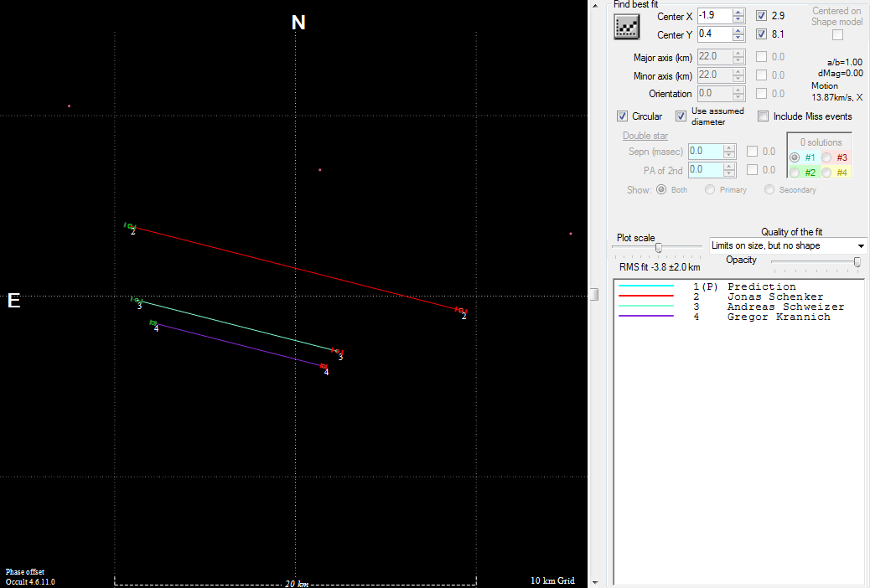The image size is (870, 588).
Task: Increase Center X with the up arrow
Action: point(738,13)
